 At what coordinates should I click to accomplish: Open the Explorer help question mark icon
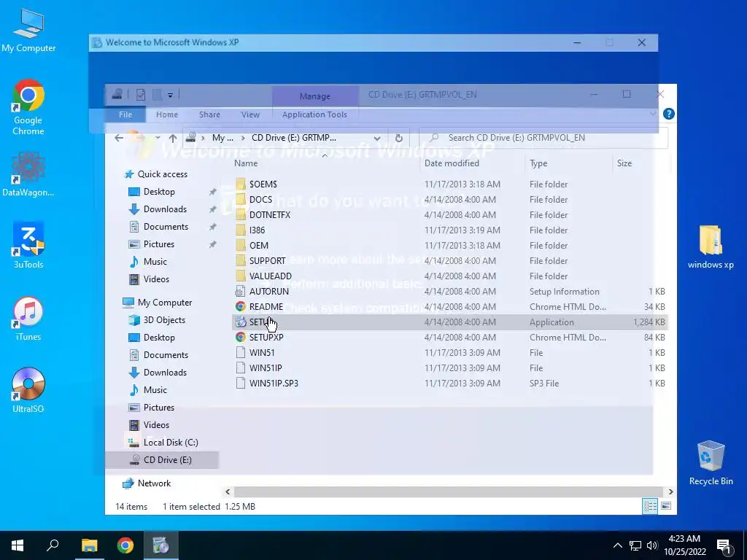(668, 114)
